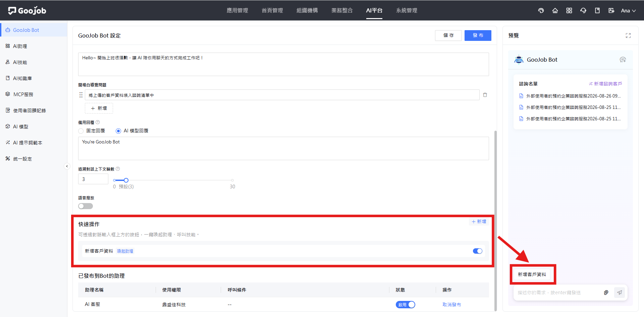Toggle the AI 客服 啟用 status switch

406,305
